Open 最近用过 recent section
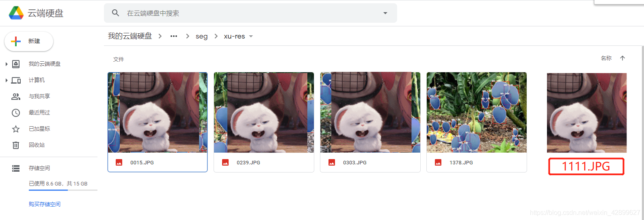The image size is (644, 220). pos(39,113)
